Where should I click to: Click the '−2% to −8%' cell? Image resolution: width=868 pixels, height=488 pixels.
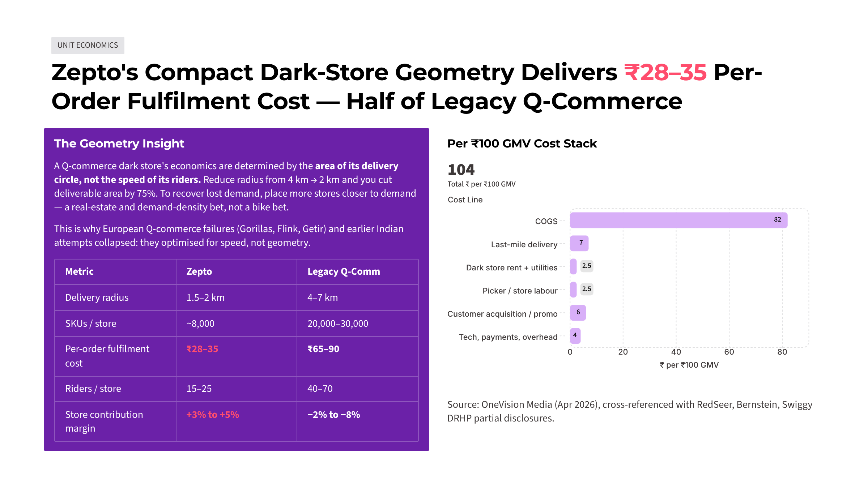pos(333,415)
